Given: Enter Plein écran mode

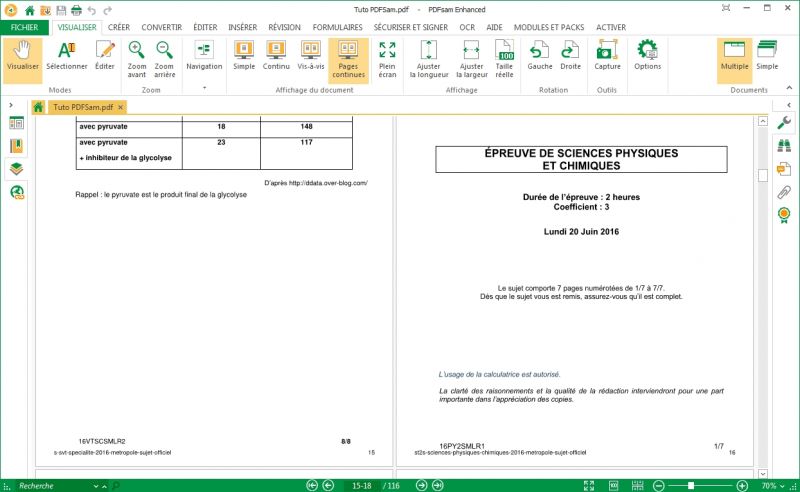Looking at the screenshot, I should 387,60.
